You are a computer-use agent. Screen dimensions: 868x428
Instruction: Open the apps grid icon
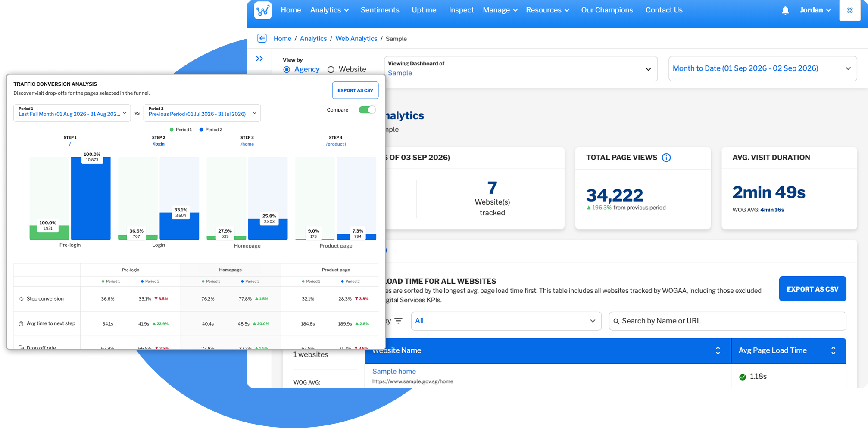pyautogui.click(x=850, y=10)
